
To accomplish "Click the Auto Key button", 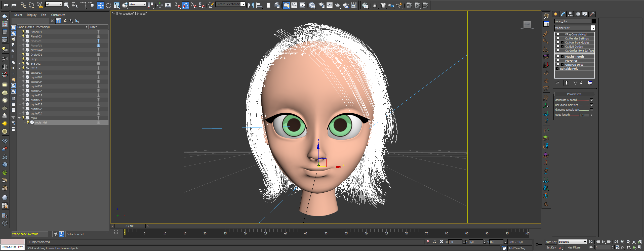I will pos(551,242).
